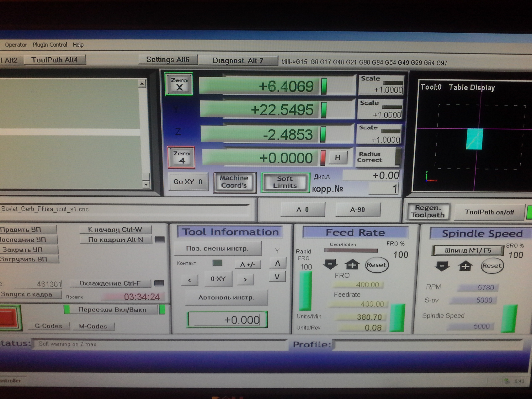Decrease spindle speed override with minus arrow
The height and width of the screenshot is (399, 532).
tap(442, 266)
